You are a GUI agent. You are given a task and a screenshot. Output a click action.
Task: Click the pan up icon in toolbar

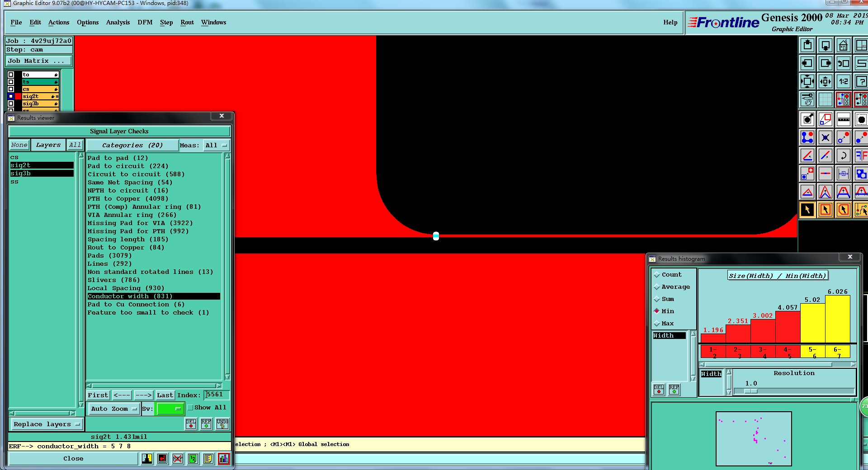click(807, 45)
